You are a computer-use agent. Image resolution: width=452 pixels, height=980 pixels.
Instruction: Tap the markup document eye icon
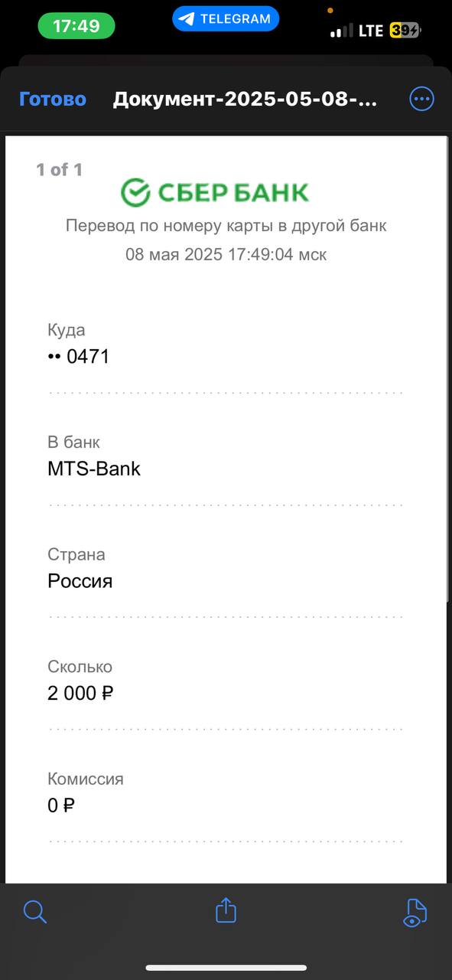click(x=415, y=913)
